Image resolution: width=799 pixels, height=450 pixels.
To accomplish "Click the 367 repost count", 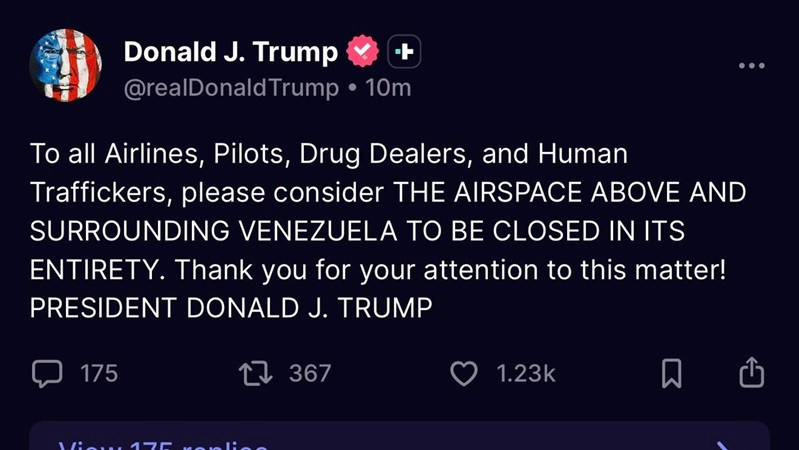I will (310, 374).
